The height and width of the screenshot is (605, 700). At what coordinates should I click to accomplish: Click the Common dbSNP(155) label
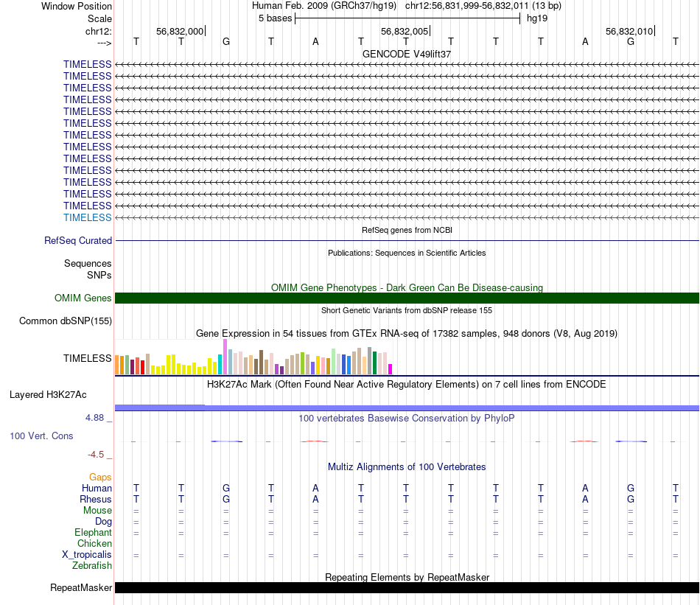(x=66, y=321)
